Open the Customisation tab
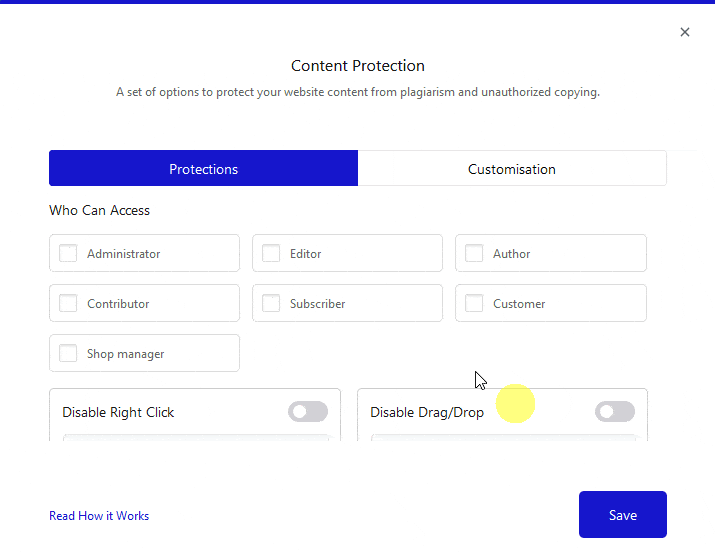The width and height of the screenshot is (715, 552). click(x=511, y=169)
